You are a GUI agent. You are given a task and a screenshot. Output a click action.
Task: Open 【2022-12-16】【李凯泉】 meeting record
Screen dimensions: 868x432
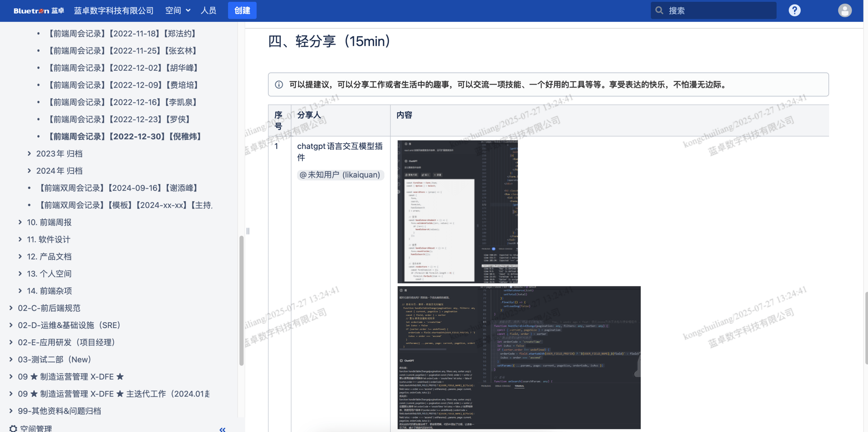pos(122,102)
